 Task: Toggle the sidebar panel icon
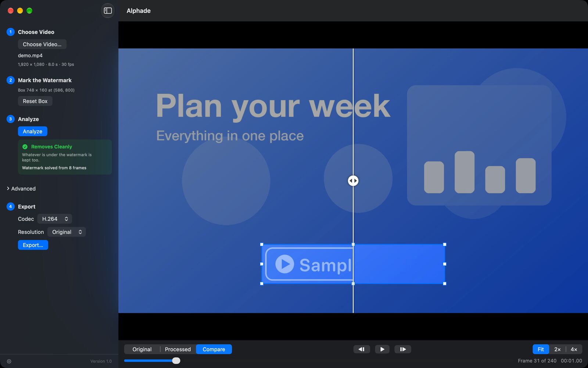pos(108,11)
